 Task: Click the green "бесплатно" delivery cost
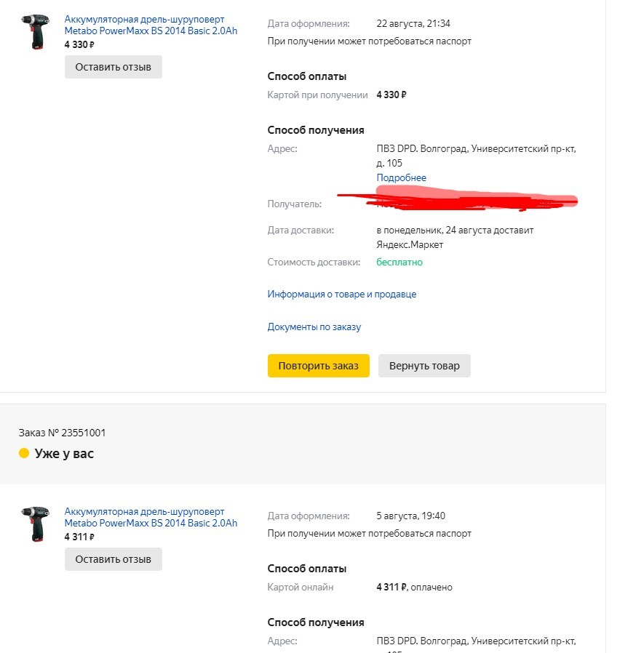(399, 262)
